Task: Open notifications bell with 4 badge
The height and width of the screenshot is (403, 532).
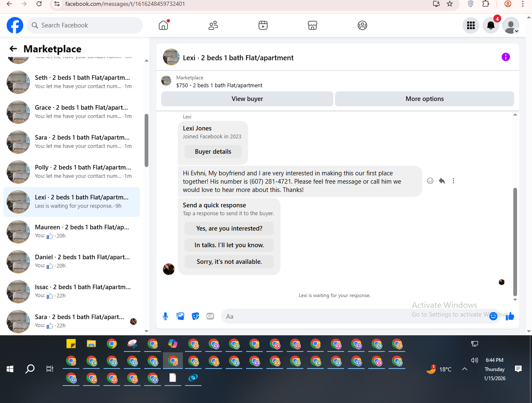Action: click(x=491, y=25)
